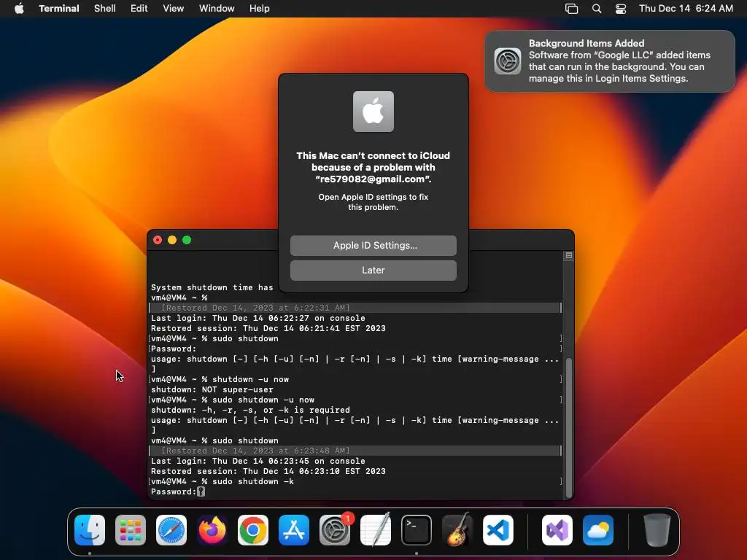Open the View menu
Image resolution: width=747 pixels, height=560 pixels.
click(174, 9)
